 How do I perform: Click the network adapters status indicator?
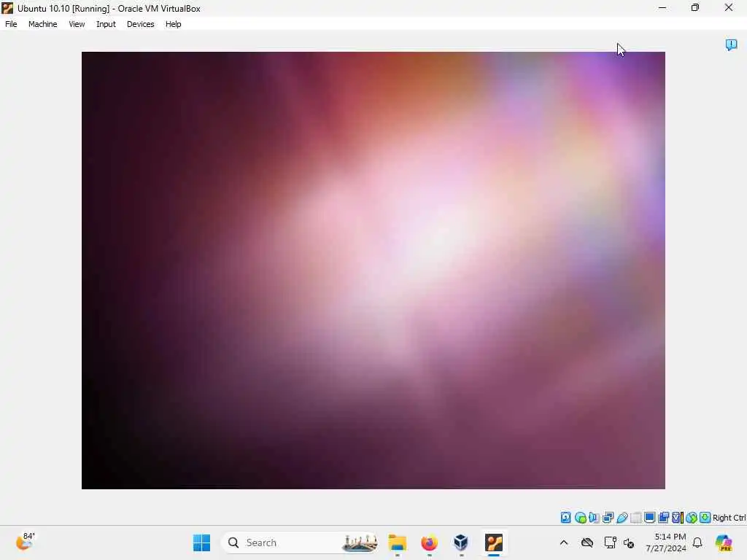(608, 518)
